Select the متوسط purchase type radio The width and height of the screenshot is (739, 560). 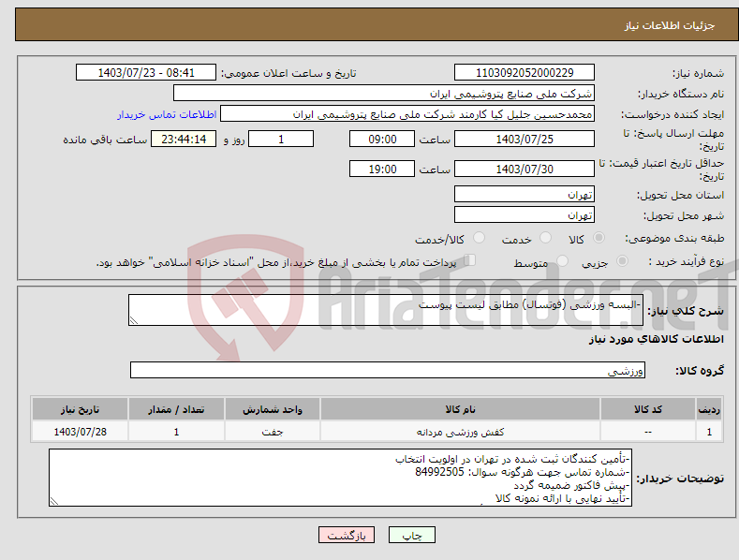click(x=562, y=260)
